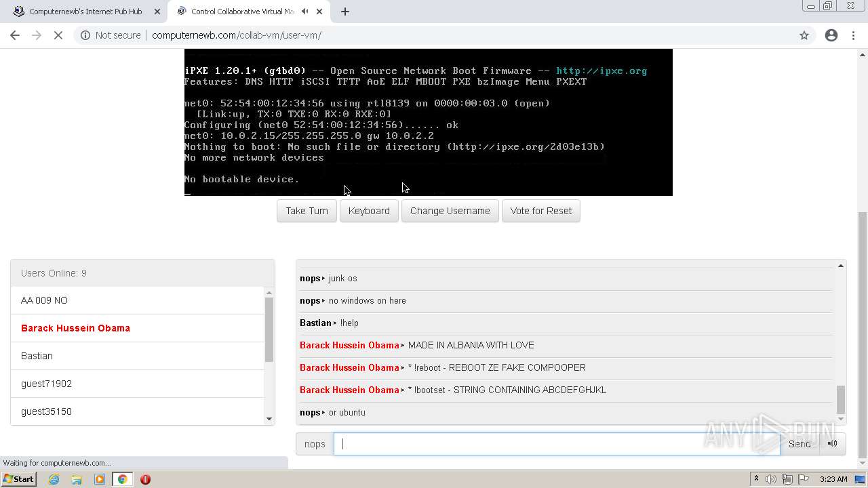Select user guest35150
Viewport: 868px width, 488px height.
click(138, 411)
